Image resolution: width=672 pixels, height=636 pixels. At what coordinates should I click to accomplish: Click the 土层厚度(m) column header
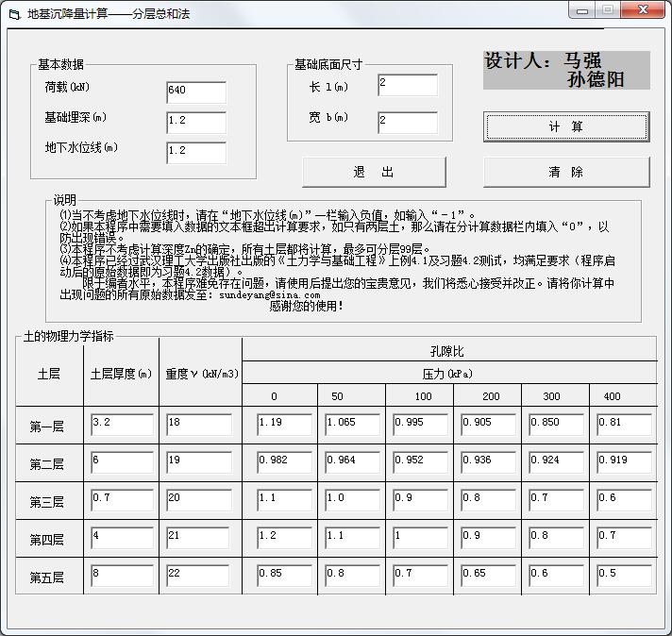coord(121,374)
